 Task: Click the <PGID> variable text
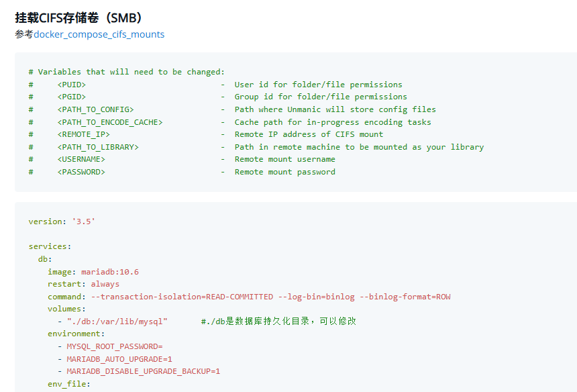pos(71,97)
